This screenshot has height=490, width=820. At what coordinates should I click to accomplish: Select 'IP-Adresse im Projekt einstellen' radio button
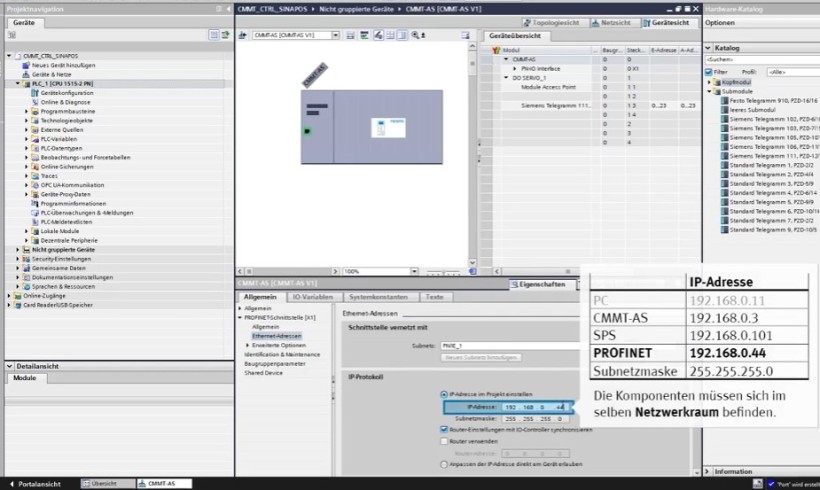[x=444, y=394]
